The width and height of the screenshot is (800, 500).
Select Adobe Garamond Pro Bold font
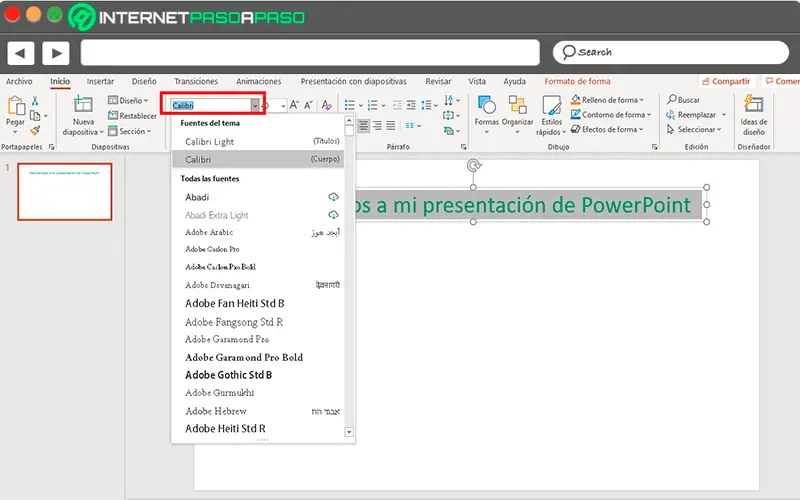tap(244, 357)
